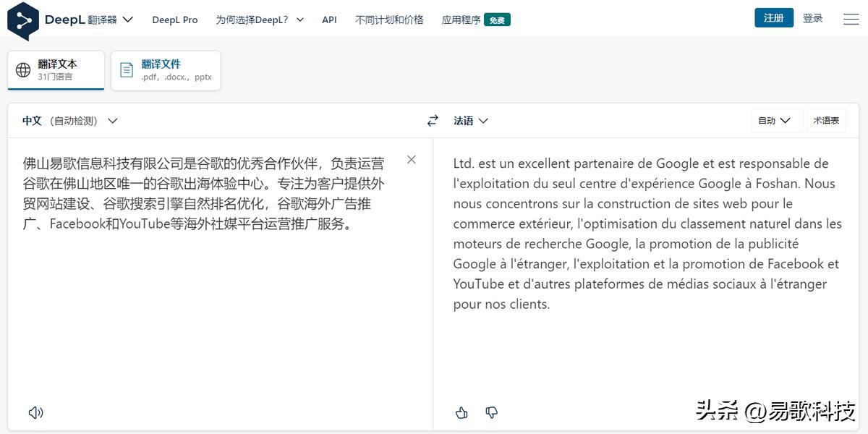Image resolution: width=868 pixels, height=434 pixels.
Task: Open the API menu item
Action: (x=330, y=20)
